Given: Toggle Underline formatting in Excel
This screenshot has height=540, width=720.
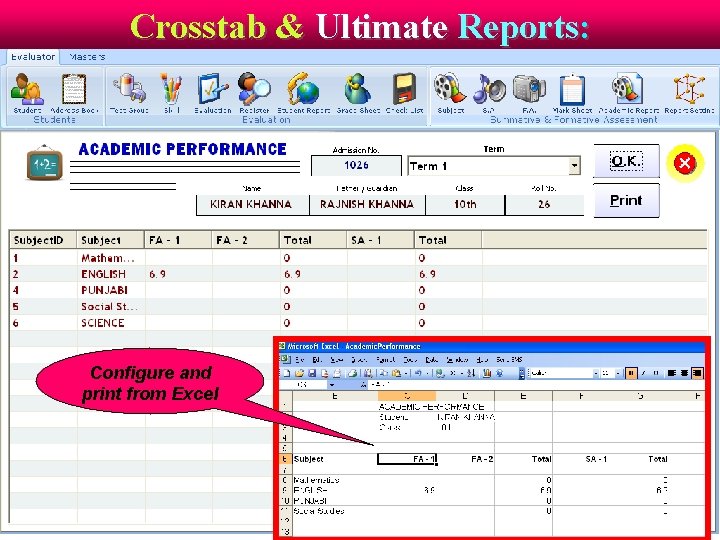Looking at the screenshot, I should [656, 373].
